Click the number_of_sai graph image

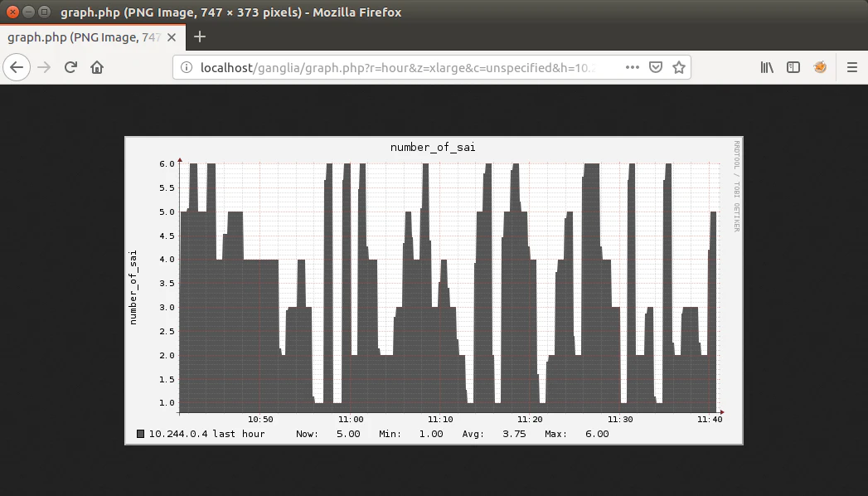[x=434, y=290]
